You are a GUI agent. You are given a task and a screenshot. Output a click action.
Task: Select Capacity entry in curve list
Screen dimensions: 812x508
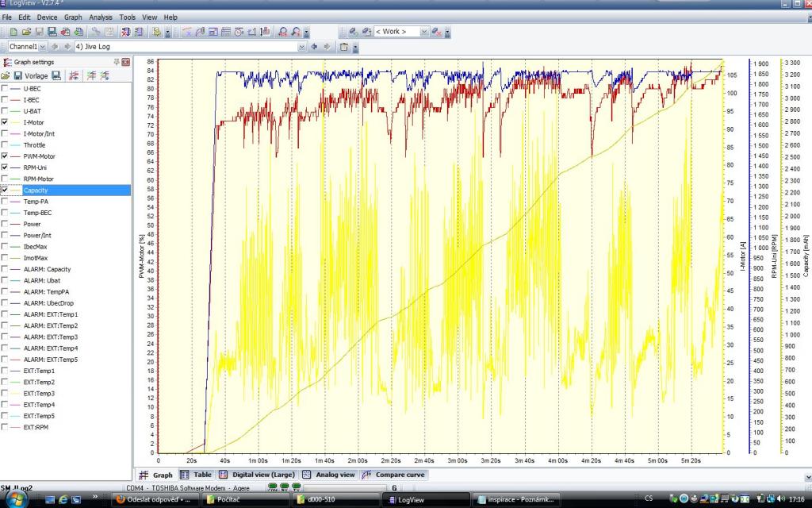click(36, 190)
